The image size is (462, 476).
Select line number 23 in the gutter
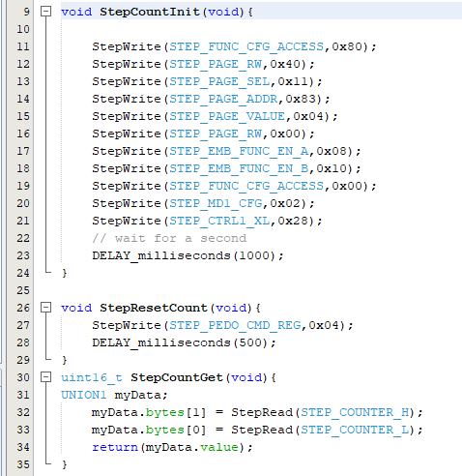(x=23, y=255)
